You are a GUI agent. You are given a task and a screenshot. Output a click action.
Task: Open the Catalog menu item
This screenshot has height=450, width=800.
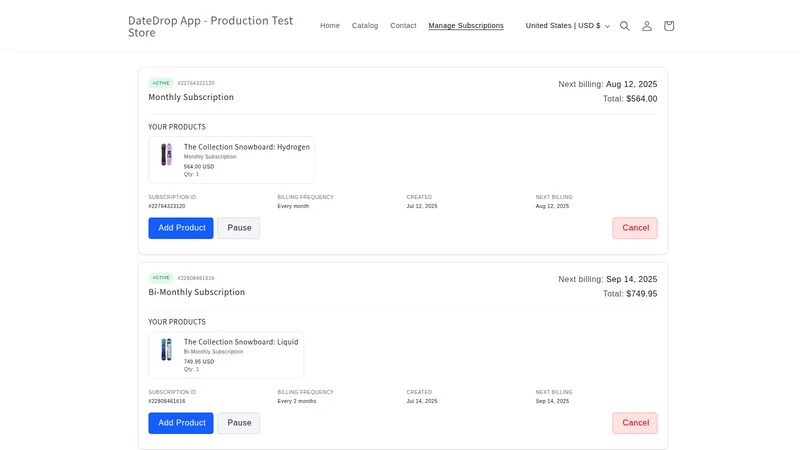click(x=365, y=26)
